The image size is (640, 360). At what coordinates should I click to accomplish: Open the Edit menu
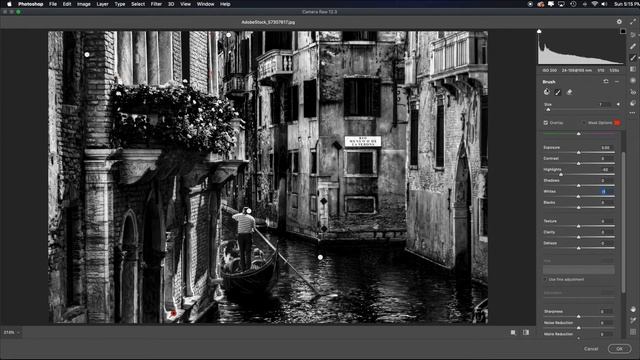pos(67,4)
